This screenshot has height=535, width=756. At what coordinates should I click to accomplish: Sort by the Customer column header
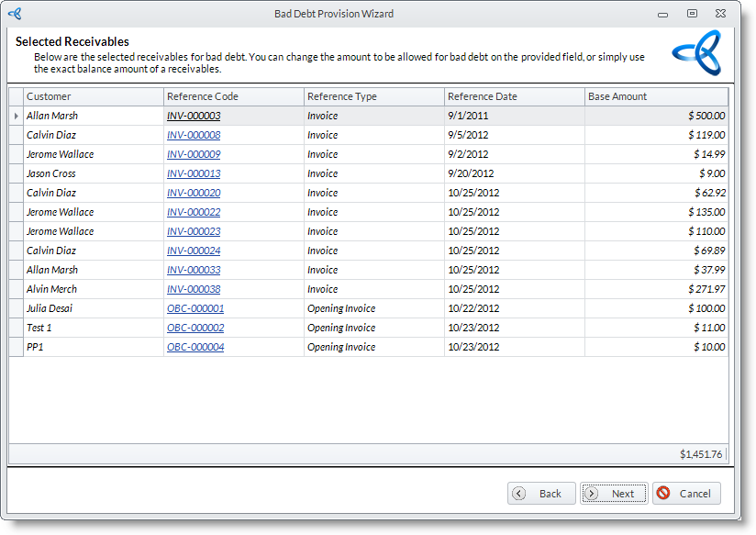93,96
